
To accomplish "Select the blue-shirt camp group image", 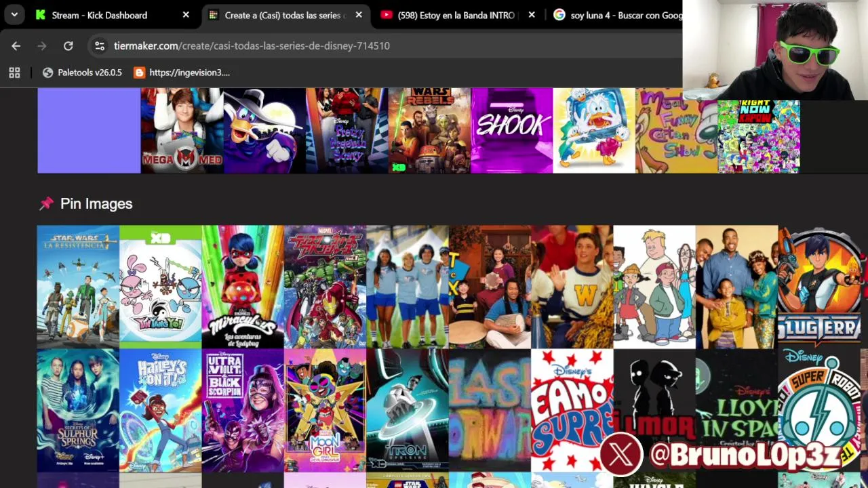I will [x=408, y=287].
